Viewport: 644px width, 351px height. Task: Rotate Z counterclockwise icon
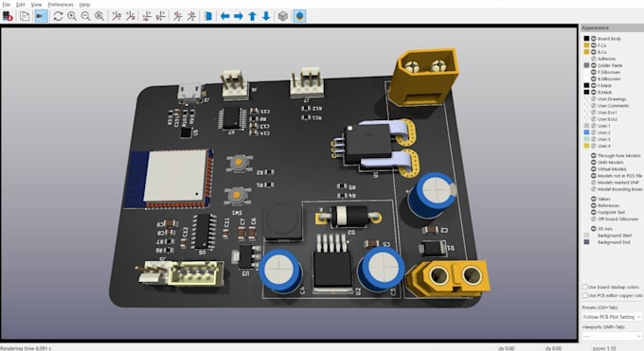coord(191,16)
